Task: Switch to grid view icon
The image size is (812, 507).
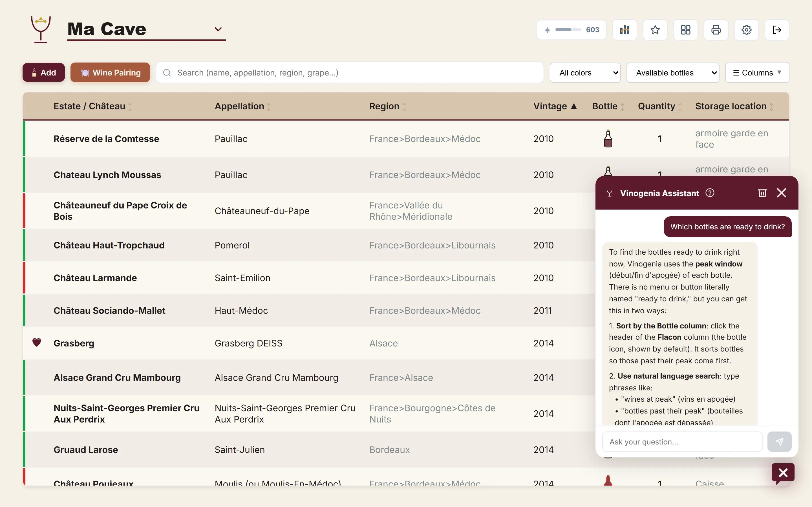Action: point(685,30)
